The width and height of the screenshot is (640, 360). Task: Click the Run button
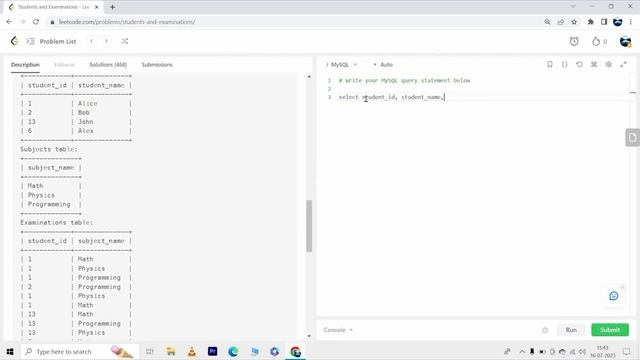tap(571, 330)
